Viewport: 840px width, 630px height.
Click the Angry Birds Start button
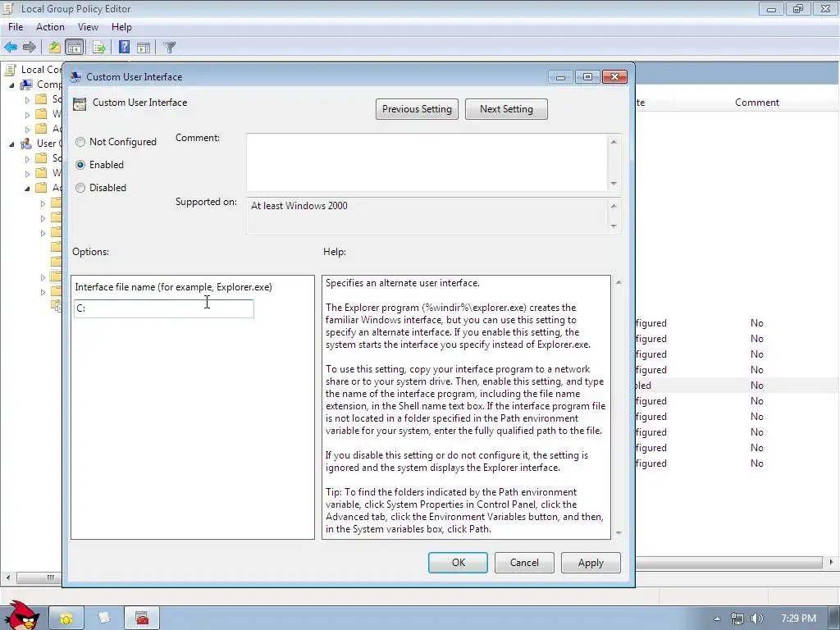pyautogui.click(x=21, y=616)
